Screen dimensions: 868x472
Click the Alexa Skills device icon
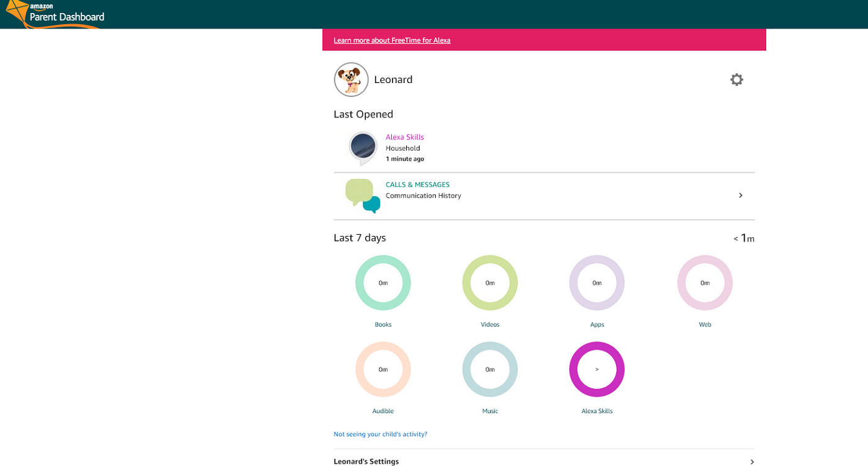tap(363, 148)
